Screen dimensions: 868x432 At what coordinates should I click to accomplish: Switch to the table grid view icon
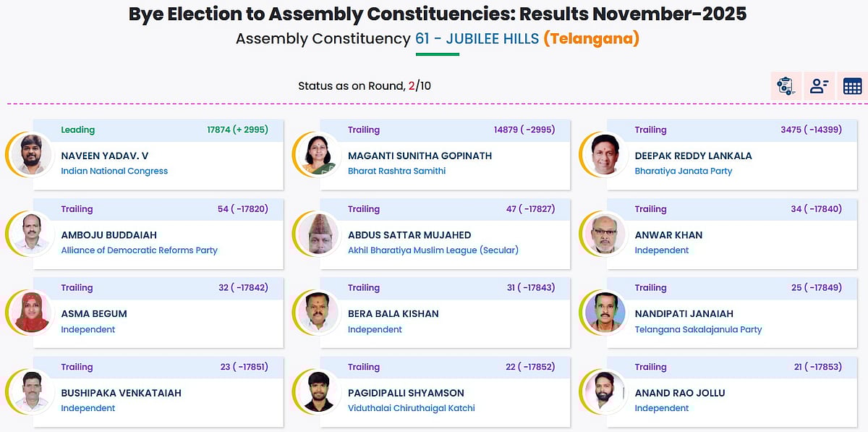point(852,86)
